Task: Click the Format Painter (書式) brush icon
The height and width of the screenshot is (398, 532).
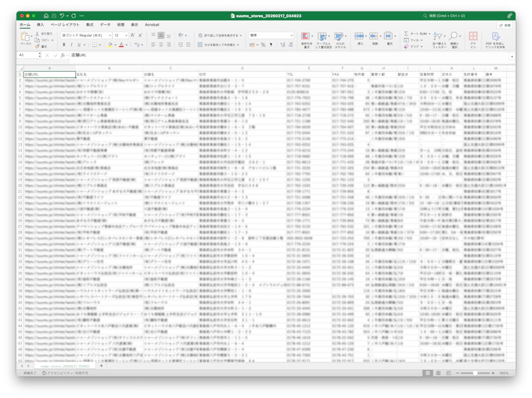Action: pos(38,46)
